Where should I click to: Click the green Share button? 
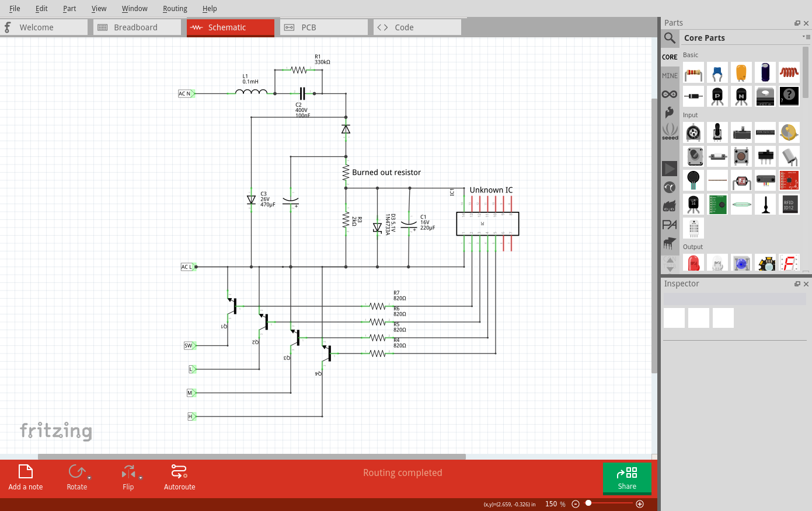point(627,478)
